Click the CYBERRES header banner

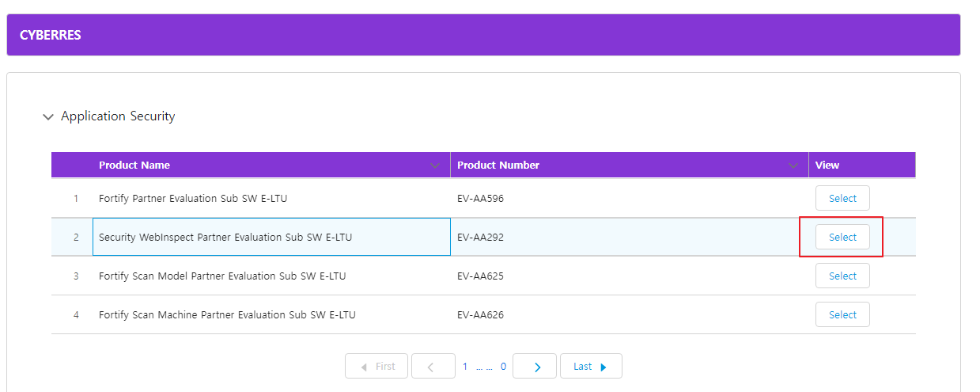483,35
